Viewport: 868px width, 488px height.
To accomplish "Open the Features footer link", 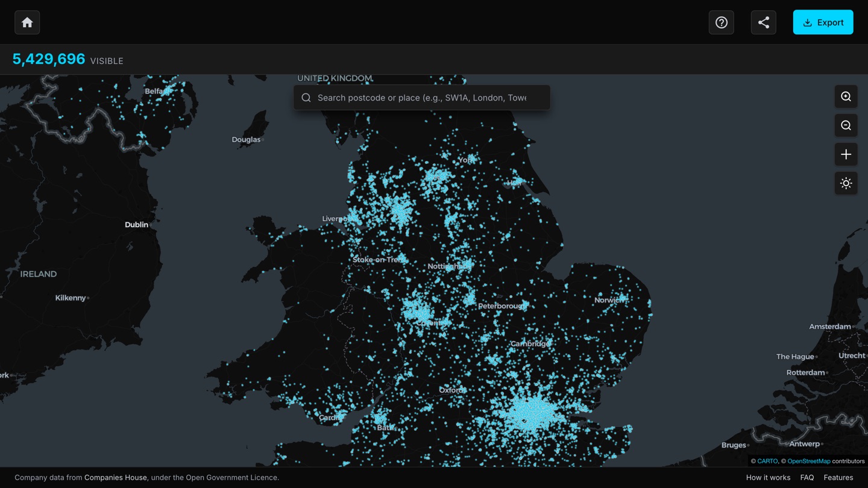I will 838,477.
